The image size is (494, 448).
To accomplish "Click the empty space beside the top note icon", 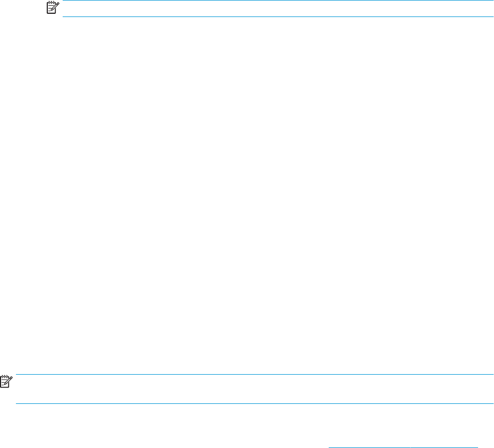I will (23, 8).
